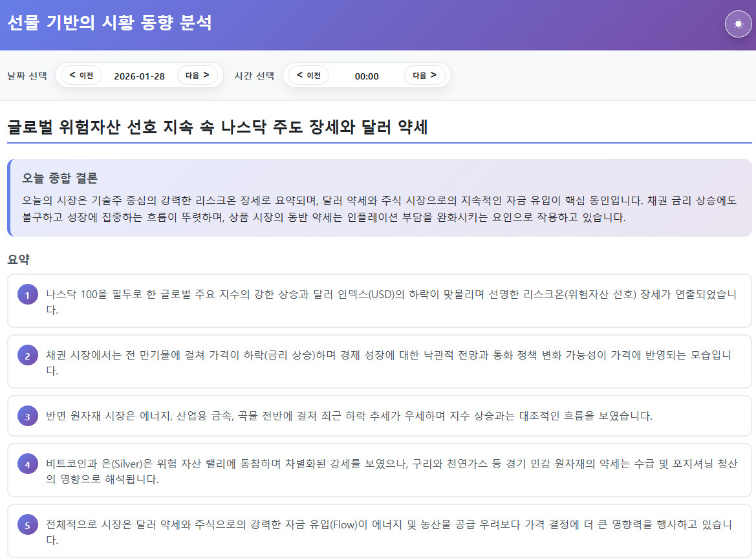Advance to the next time with '다음 >'

[424, 75]
